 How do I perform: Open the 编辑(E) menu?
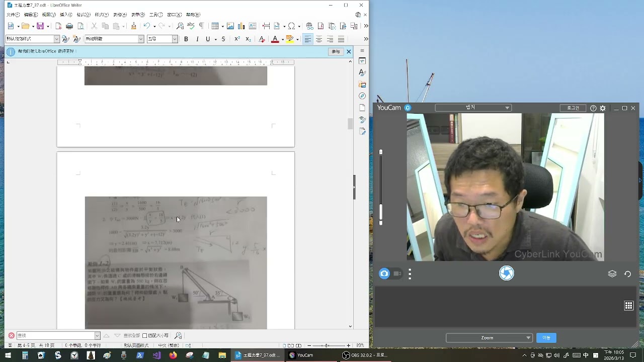(31, 15)
